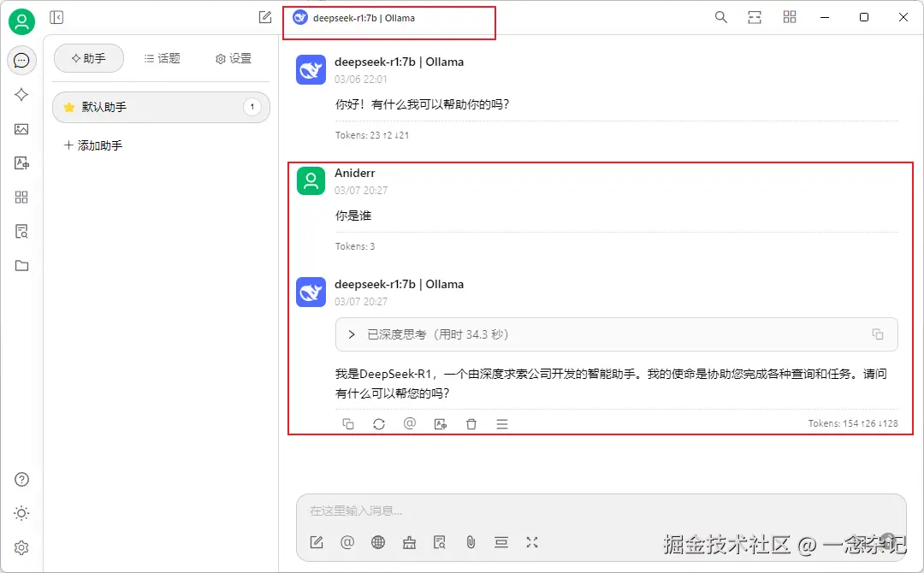Viewport: 924px width, 573px height.
Task: Open the agents sparkle sidebar icon
Action: coord(21,95)
